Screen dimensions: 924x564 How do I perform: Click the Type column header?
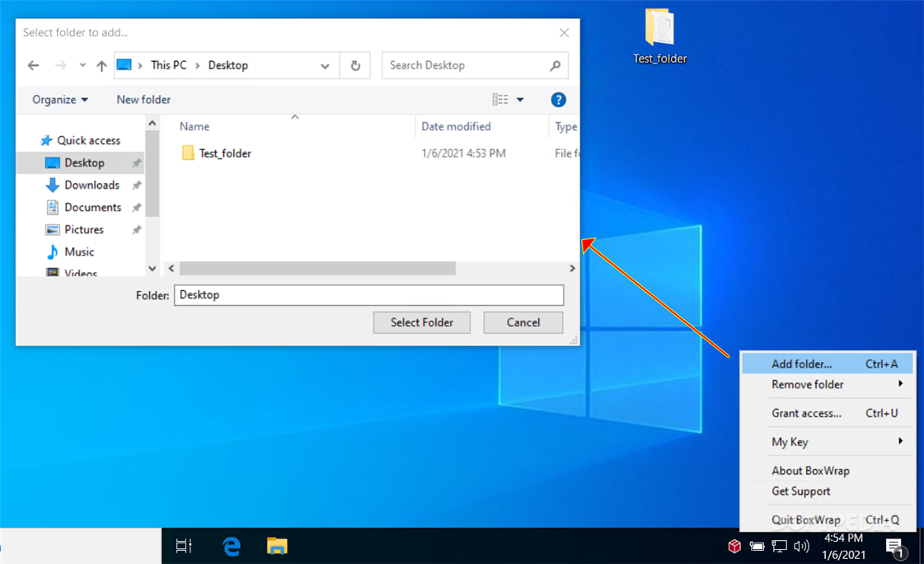pyautogui.click(x=565, y=127)
